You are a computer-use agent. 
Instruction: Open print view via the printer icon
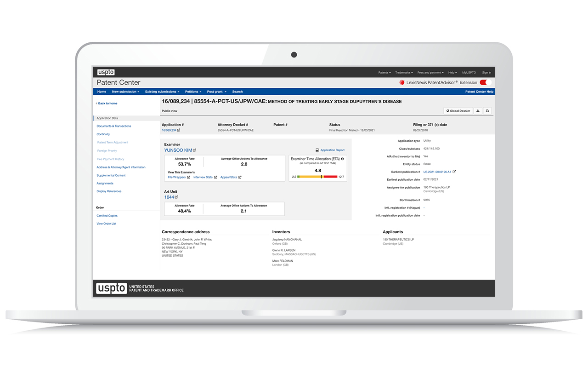[487, 111]
